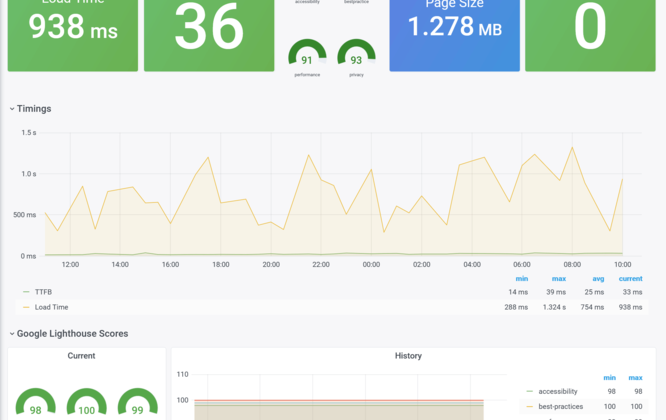Toggle best-practices series in History legend
666x420 pixels.
(560, 406)
